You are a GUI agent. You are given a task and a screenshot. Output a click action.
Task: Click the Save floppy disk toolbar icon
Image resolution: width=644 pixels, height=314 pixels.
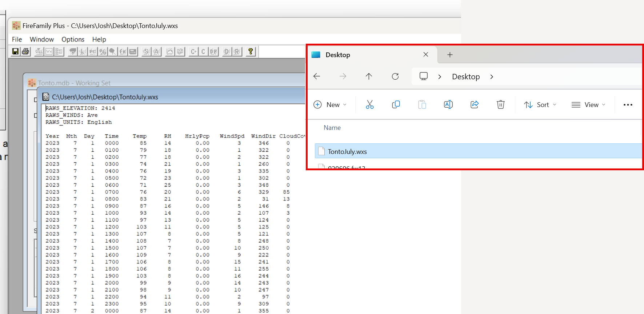[x=15, y=51]
